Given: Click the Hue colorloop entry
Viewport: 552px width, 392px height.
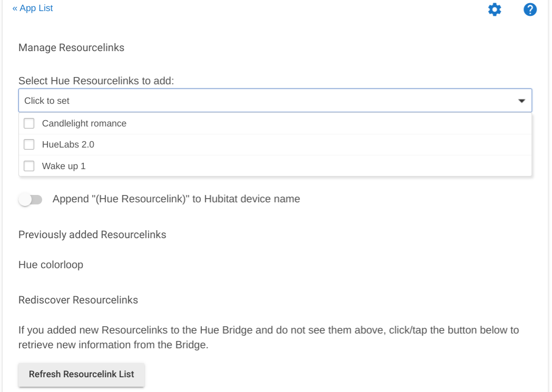Looking at the screenshot, I should [x=51, y=264].
